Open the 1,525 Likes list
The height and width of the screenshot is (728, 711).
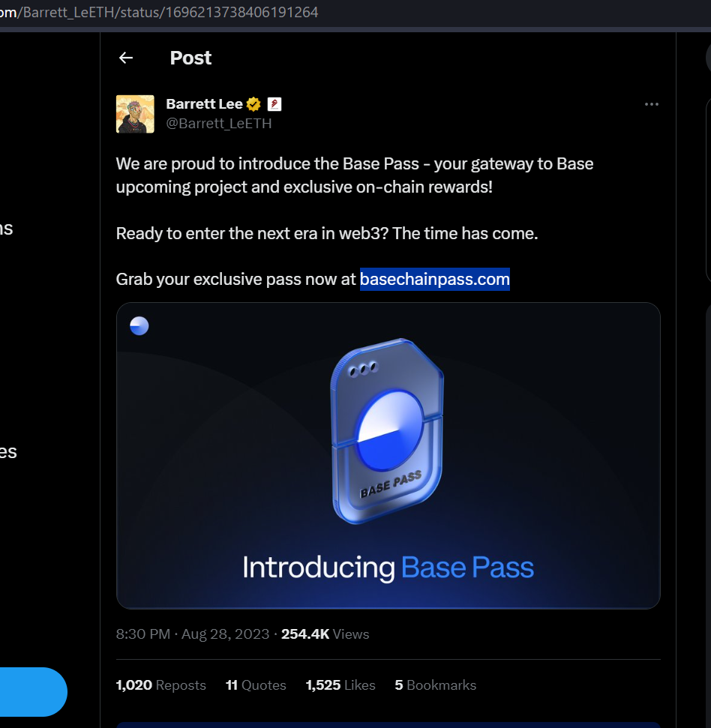click(x=340, y=685)
